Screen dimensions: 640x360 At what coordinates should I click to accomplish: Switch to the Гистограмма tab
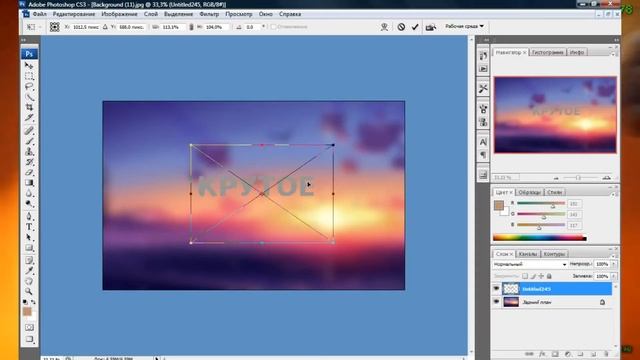(x=548, y=53)
